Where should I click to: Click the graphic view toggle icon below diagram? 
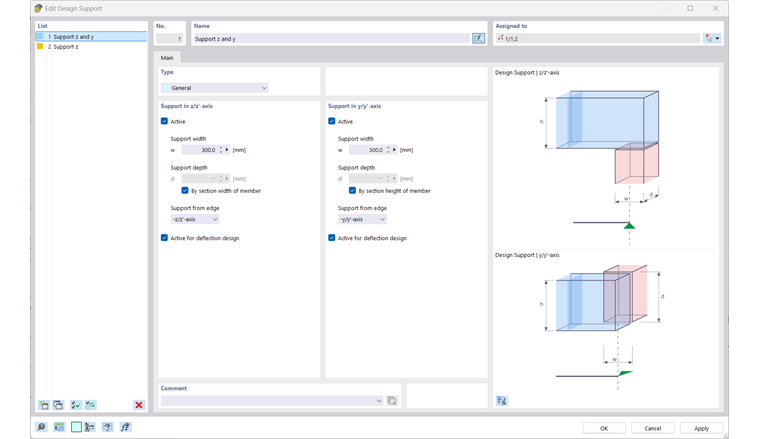(502, 401)
